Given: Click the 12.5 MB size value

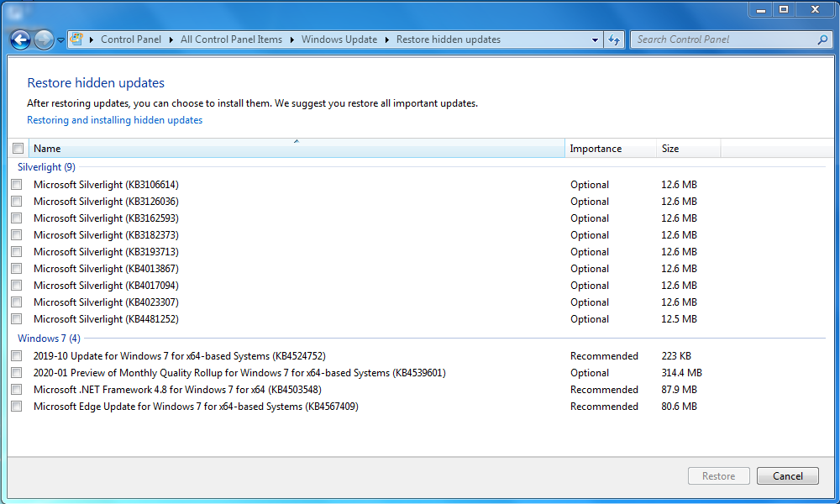Looking at the screenshot, I should click(x=680, y=319).
